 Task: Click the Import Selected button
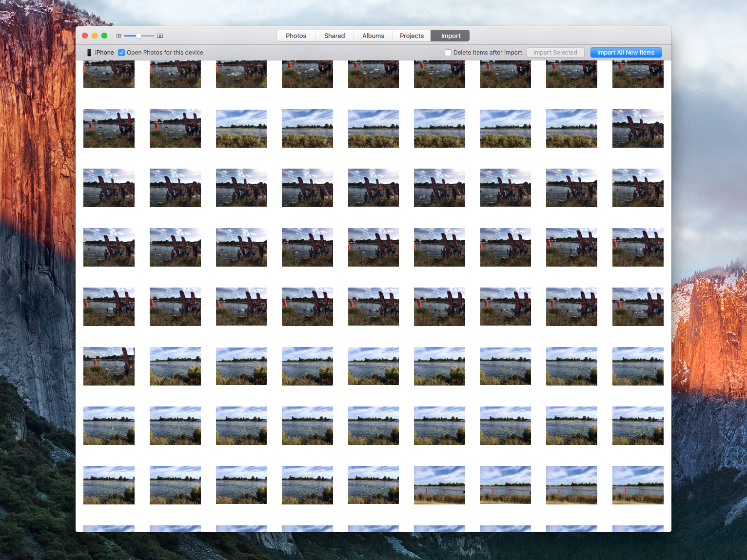click(x=555, y=53)
